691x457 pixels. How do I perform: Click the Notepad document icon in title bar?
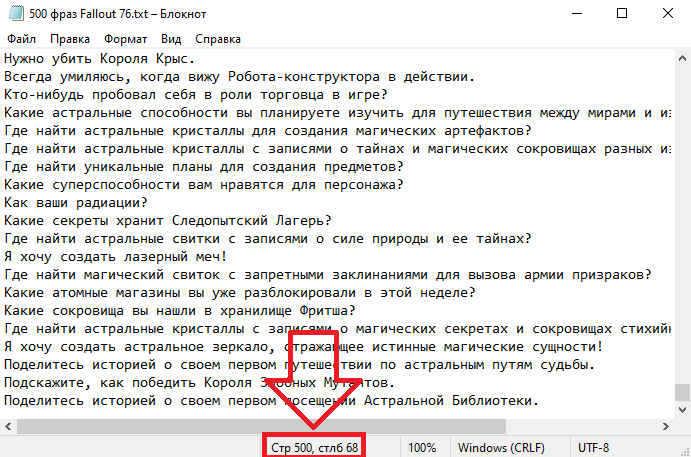[x=16, y=13]
